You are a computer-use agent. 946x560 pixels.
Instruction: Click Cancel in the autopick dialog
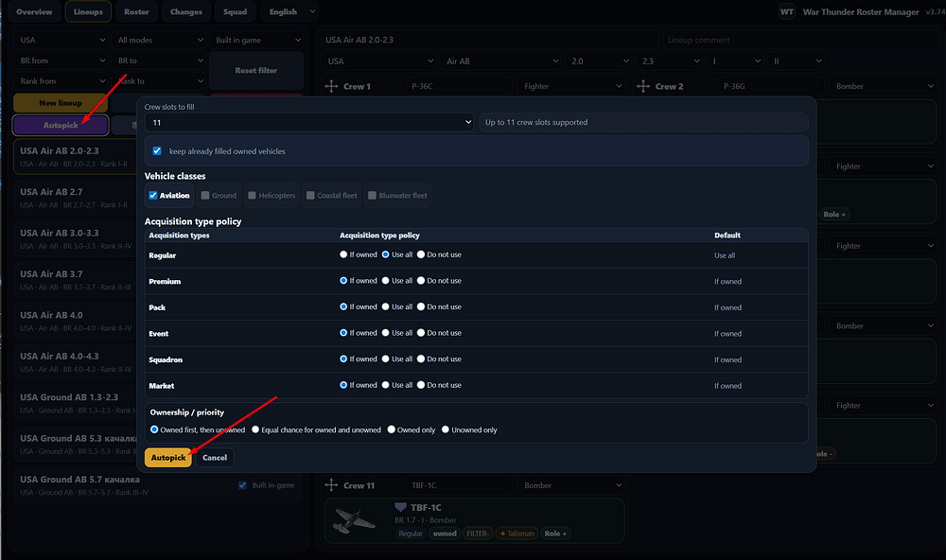pyautogui.click(x=215, y=458)
